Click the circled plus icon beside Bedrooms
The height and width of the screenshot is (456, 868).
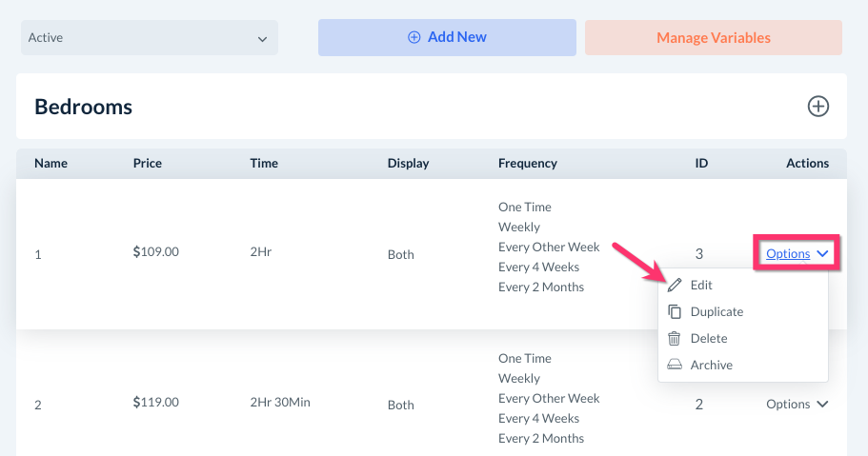(x=818, y=107)
